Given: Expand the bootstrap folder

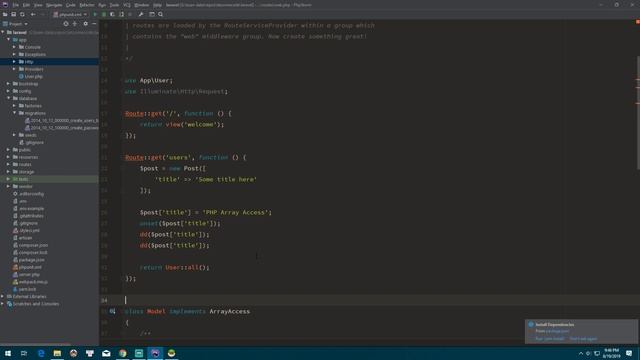Looking at the screenshot, I should pos(9,84).
